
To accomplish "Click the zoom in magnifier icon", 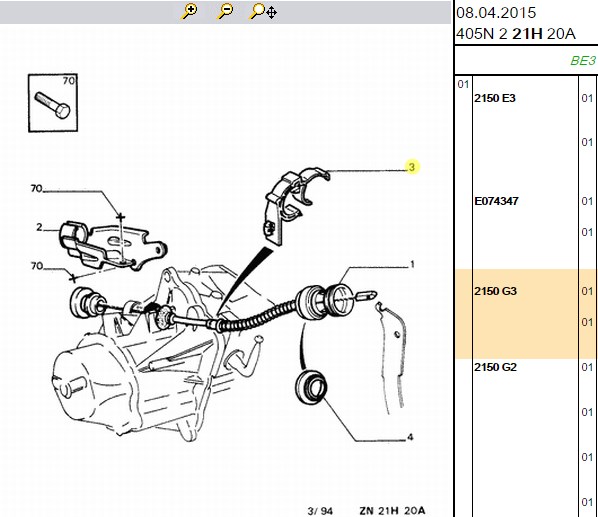I will click(189, 11).
